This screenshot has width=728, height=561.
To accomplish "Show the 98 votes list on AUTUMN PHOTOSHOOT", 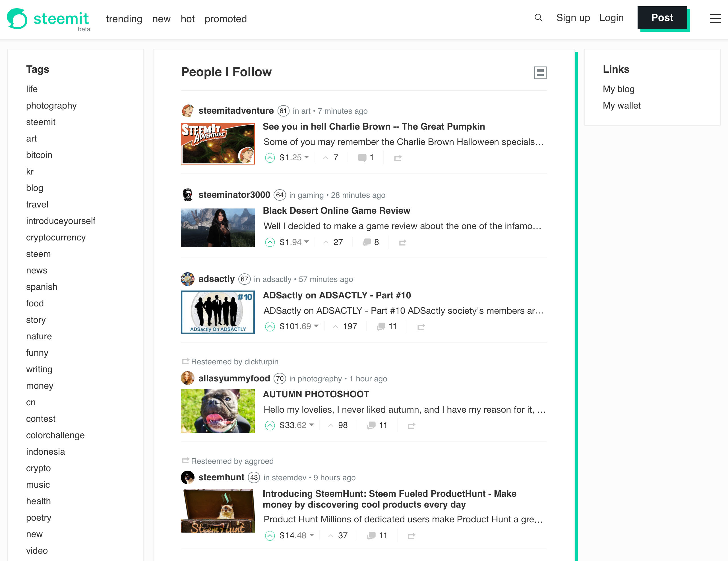I will click(338, 425).
